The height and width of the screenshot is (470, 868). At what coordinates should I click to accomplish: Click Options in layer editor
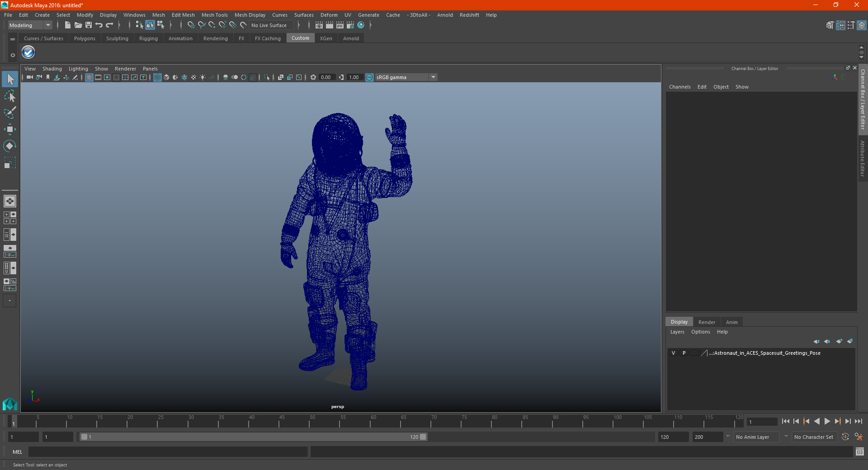(x=700, y=332)
